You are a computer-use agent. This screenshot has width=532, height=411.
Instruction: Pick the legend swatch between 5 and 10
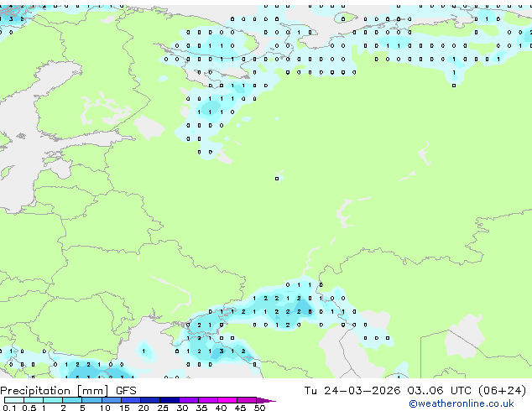coord(91,400)
